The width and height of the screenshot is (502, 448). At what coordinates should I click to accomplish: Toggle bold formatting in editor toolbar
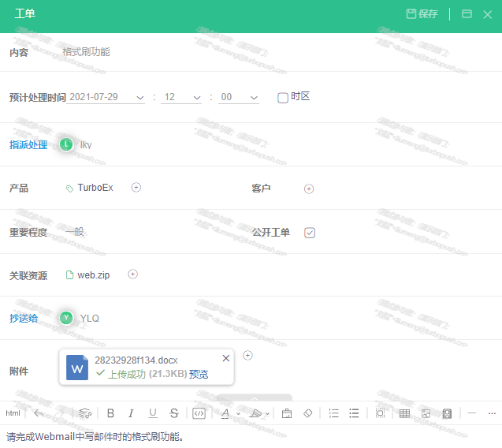(x=110, y=413)
